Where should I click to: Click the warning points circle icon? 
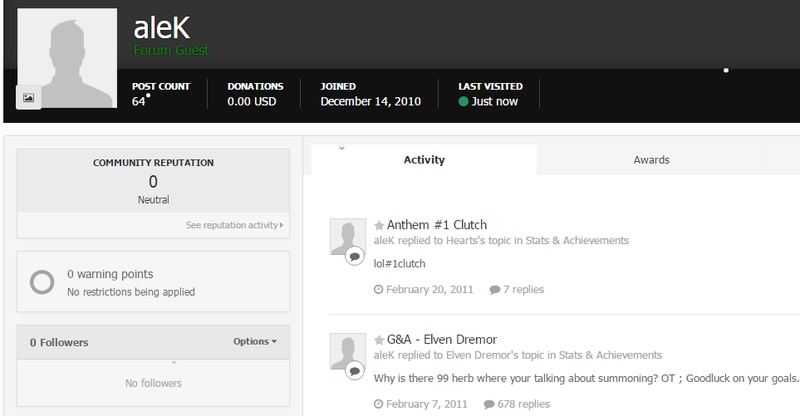pyautogui.click(x=42, y=282)
